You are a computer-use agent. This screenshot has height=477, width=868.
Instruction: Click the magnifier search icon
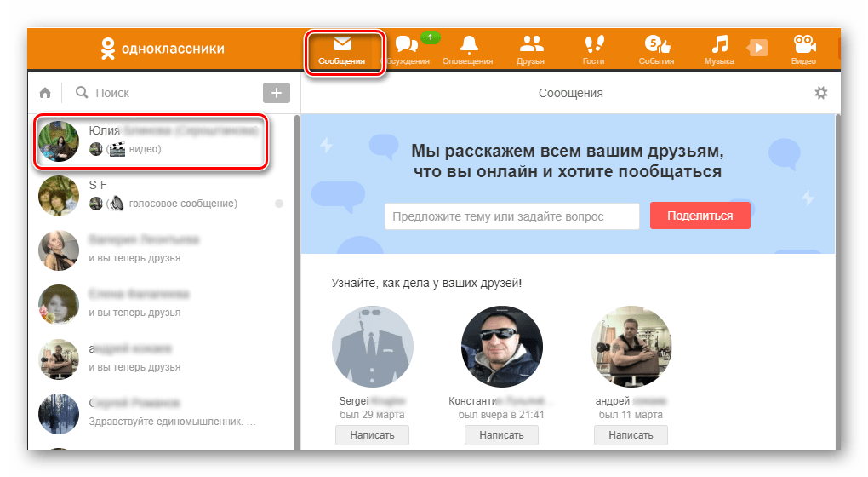82,92
